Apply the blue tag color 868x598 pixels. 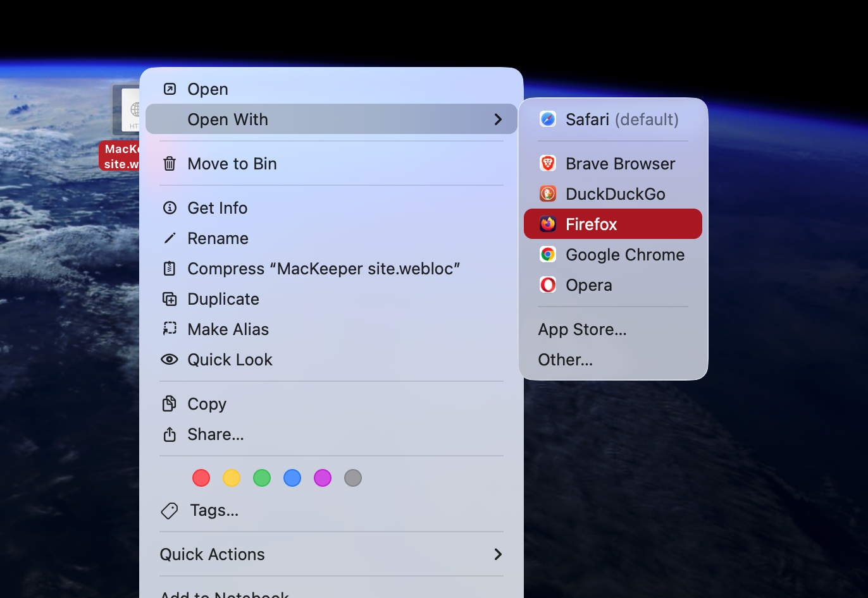tap(292, 478)
